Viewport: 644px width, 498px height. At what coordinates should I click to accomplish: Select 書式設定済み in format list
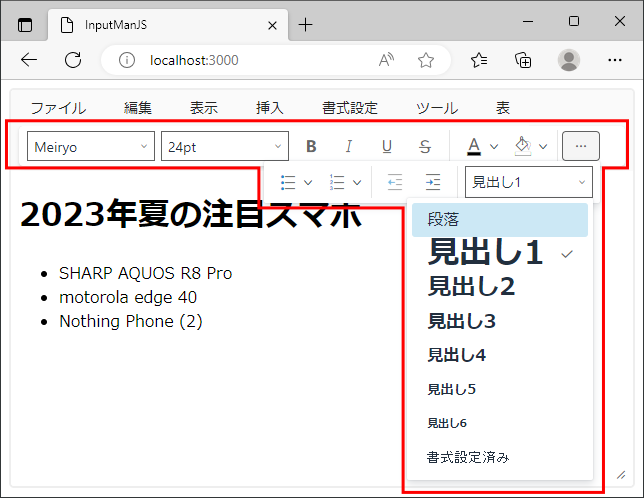tap(500, 457)
